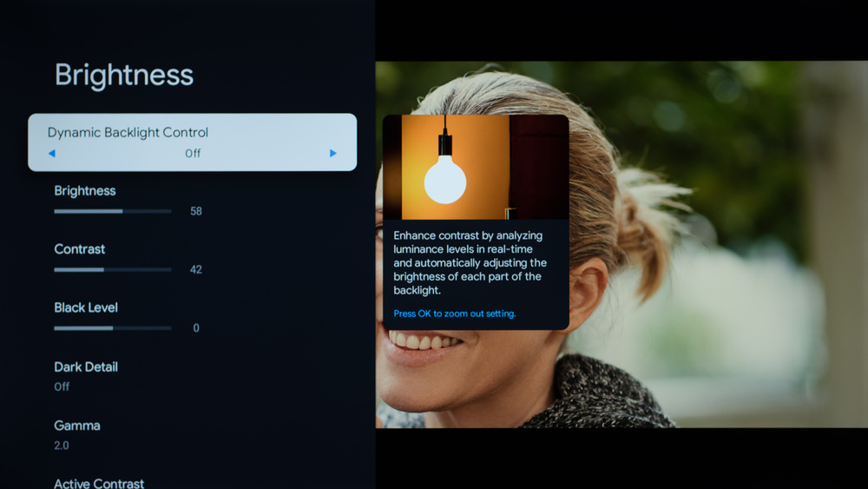Click the Black Level slider track

click(112, 328)
